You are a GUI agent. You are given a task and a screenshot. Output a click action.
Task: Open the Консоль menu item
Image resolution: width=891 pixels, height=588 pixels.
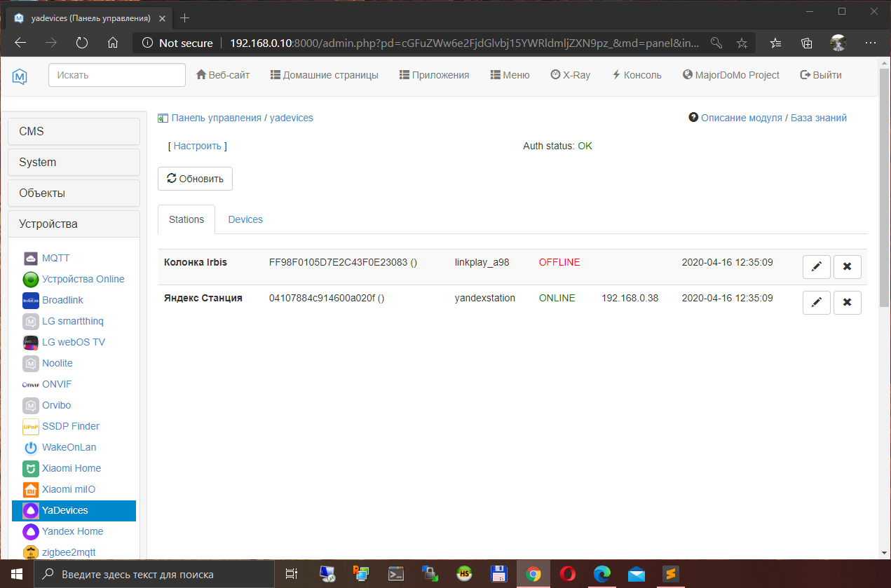click(637, 75)
